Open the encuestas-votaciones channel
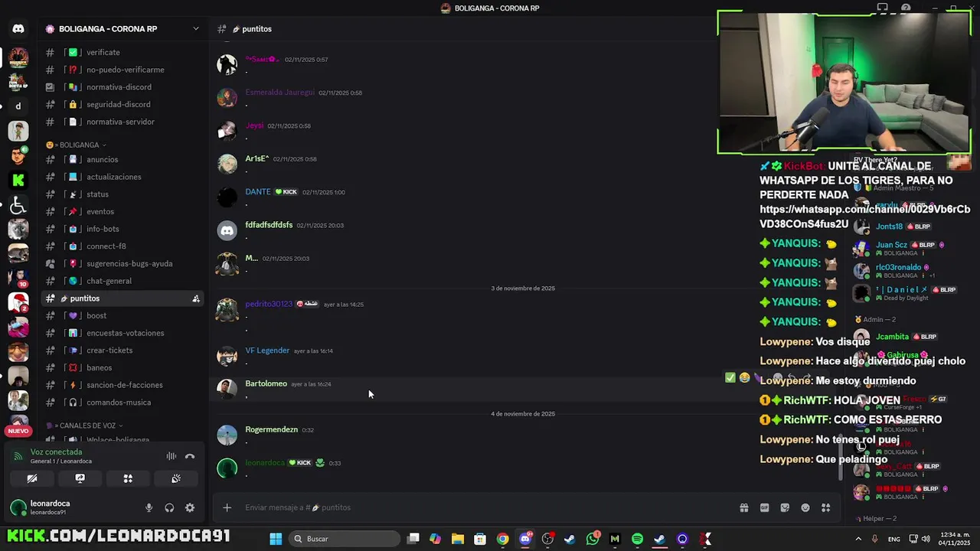The height and width of the screenshot is (551, 980). coord(122,333)
